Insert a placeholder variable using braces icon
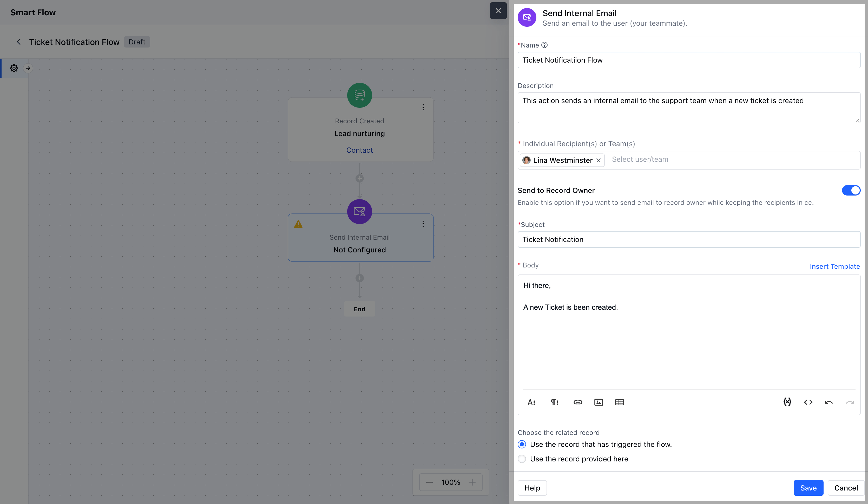The height and width of the screenshot is (504, 868). click(x=787, y=402)
